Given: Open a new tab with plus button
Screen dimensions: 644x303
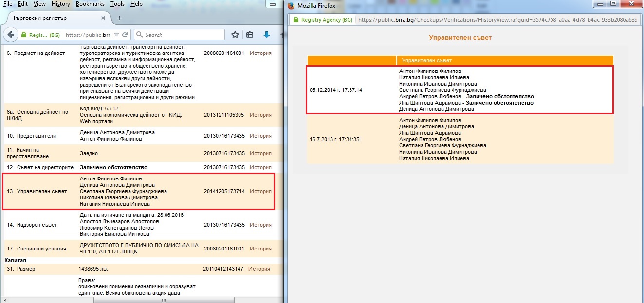Looking at the screenshot, I should tap(119, 18).
